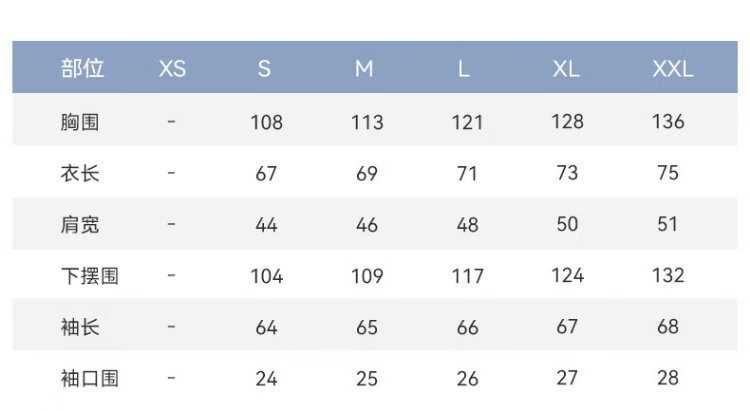Click the 胸围 row label

pyautogui.click(x=80, y=122)
